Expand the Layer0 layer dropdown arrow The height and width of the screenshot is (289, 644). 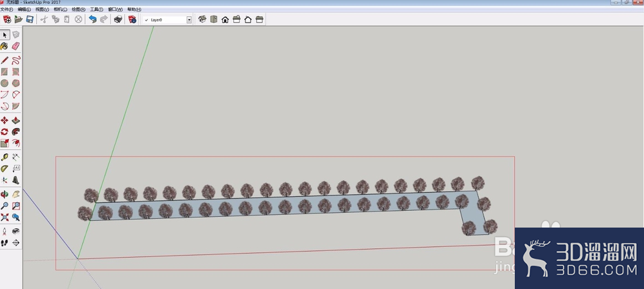pos(189,20)
